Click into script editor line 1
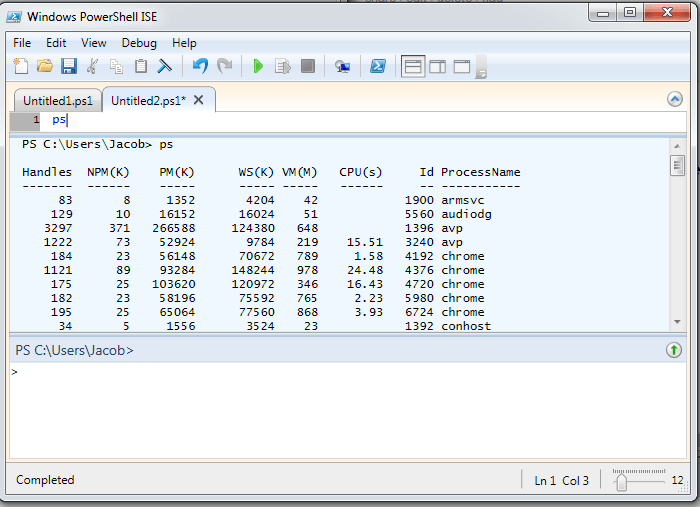The image size is (700, 509). tap(362, 120)
